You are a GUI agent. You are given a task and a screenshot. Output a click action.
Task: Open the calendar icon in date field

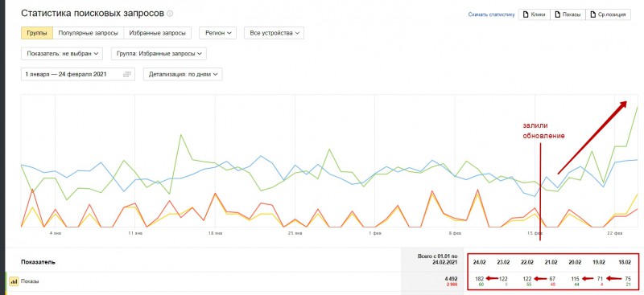[127, 74]
